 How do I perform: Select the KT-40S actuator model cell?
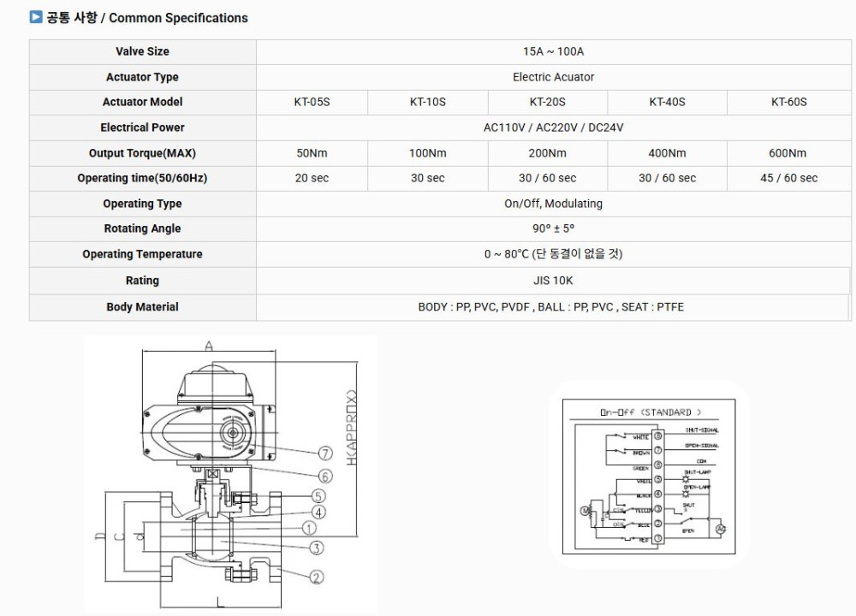click(667, 102)
